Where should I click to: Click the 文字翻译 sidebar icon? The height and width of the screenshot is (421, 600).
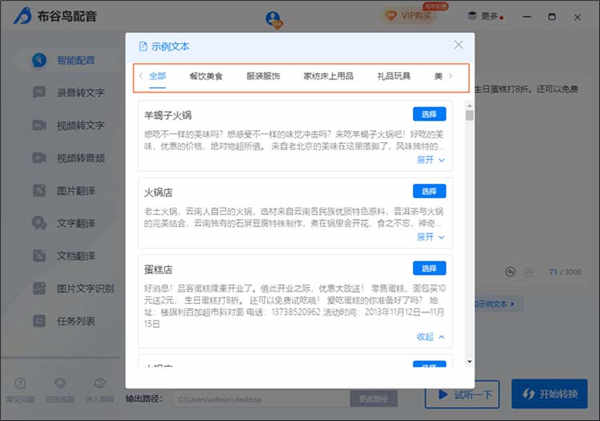tap(39, 223)
